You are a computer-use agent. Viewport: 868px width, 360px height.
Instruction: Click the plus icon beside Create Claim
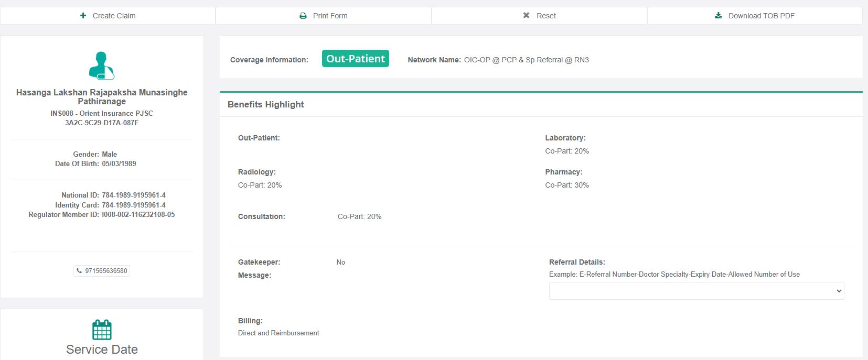[x=83, y=16]
